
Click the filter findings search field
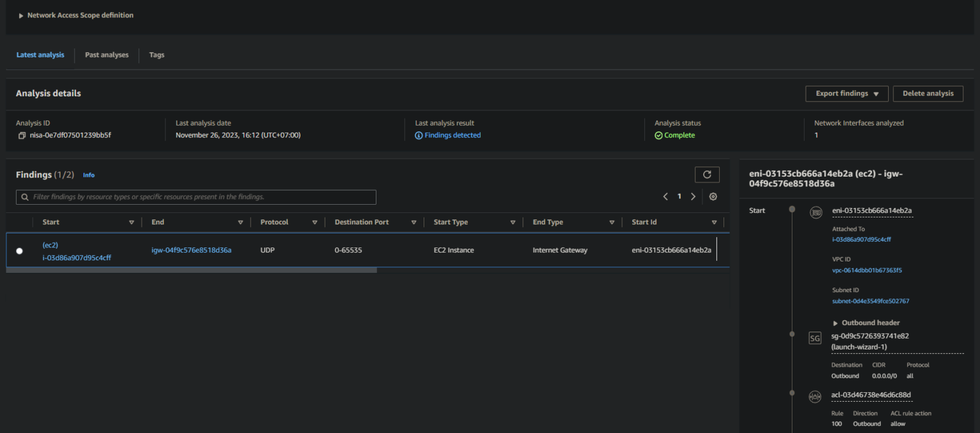197,197
